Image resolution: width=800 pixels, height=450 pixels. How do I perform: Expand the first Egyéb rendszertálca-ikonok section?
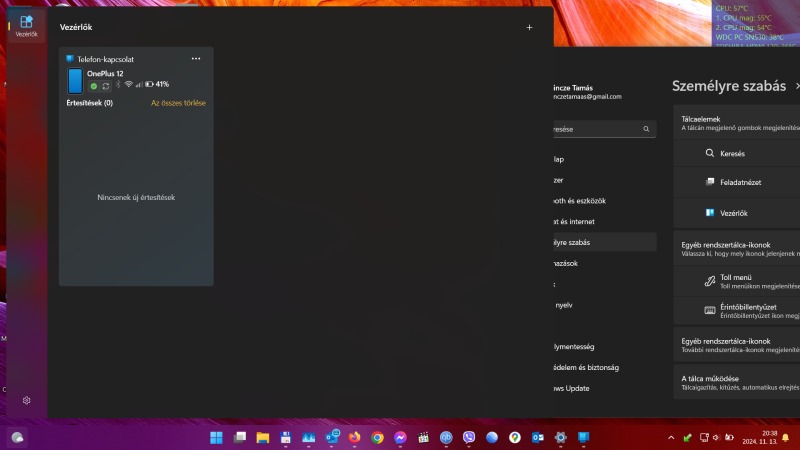[x=737, y=248]
